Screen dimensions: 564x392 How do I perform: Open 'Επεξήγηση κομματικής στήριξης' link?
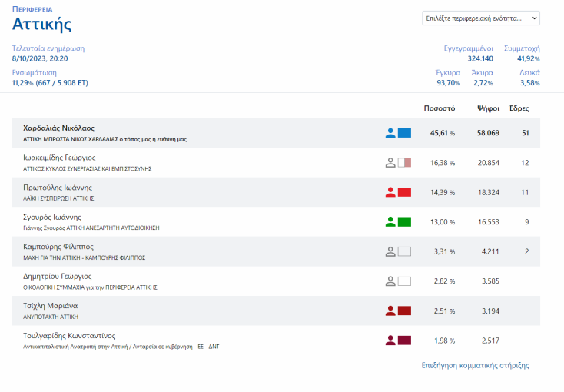pos(475,365)
